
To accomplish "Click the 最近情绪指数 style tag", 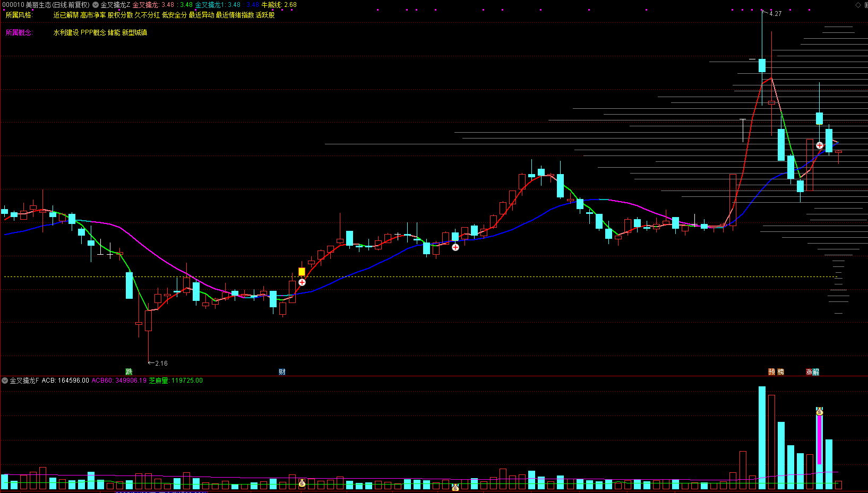I will pyautogui.click(x=235, y=15).
